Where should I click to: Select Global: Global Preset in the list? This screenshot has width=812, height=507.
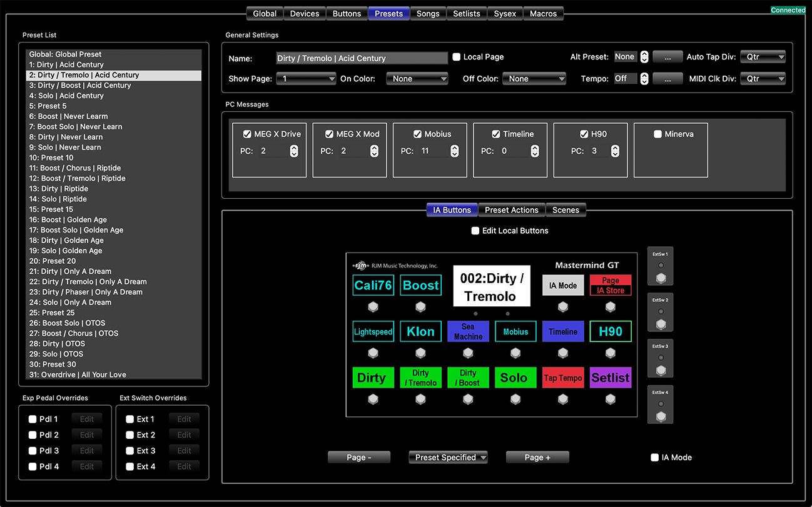point(114,54)
